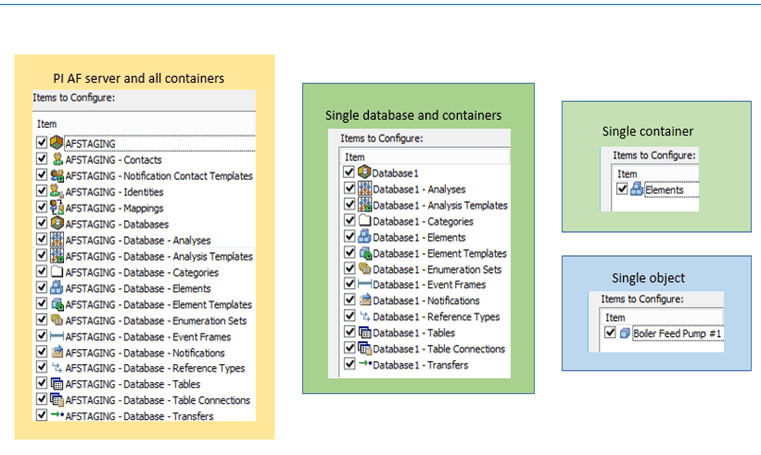The image size is (761, 455).
Task: Click the AFSTAGING server icon
Action: pos(57,143)
